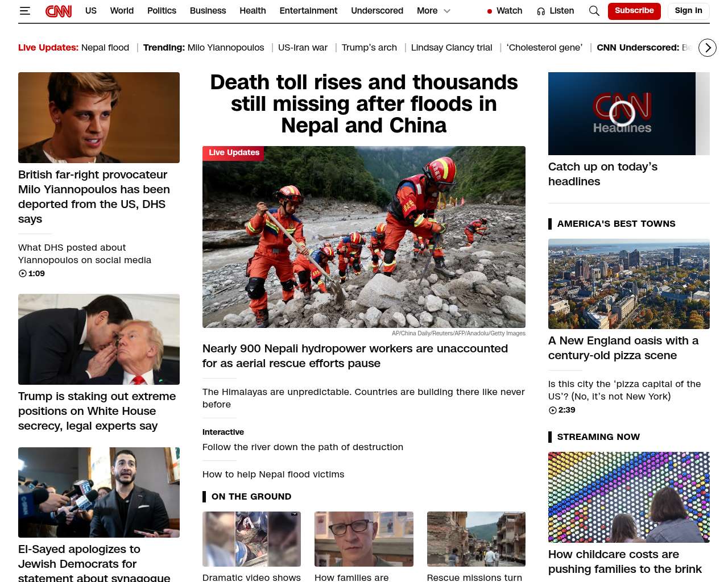
Task: Open the Streaming Now section heading
Action: (598, 437)
